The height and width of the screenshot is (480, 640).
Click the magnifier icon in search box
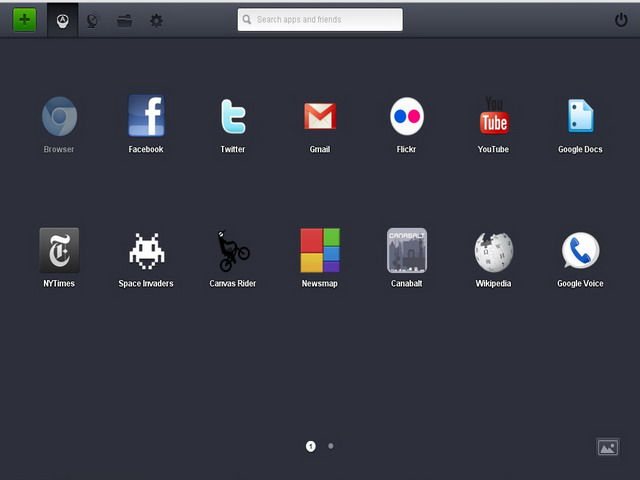(247, 20)
